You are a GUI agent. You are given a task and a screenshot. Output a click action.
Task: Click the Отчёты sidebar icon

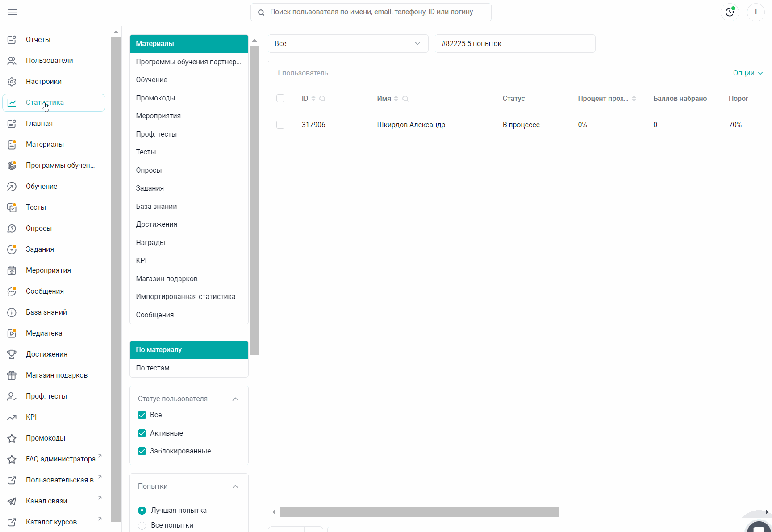click(12, 40)
